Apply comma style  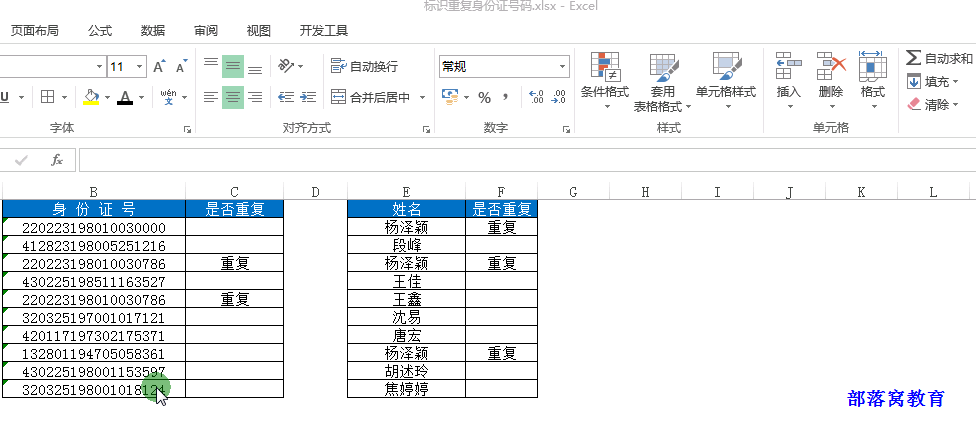(505, 97)
